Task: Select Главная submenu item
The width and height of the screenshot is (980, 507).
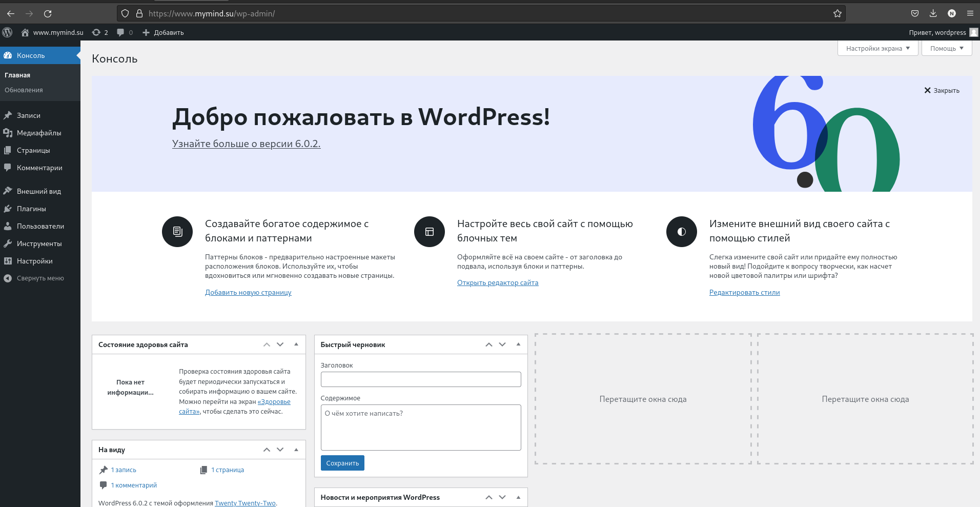Action: click(x=17, y=75)
